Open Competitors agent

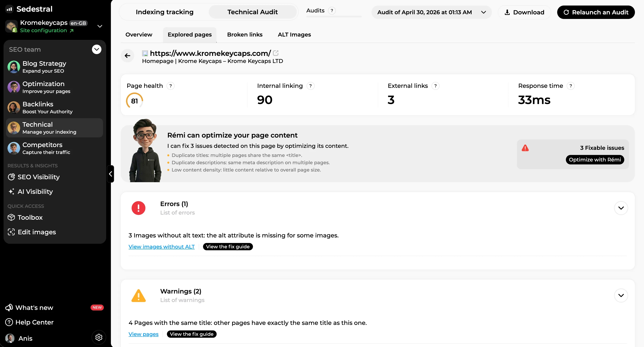tap(54, 148)
